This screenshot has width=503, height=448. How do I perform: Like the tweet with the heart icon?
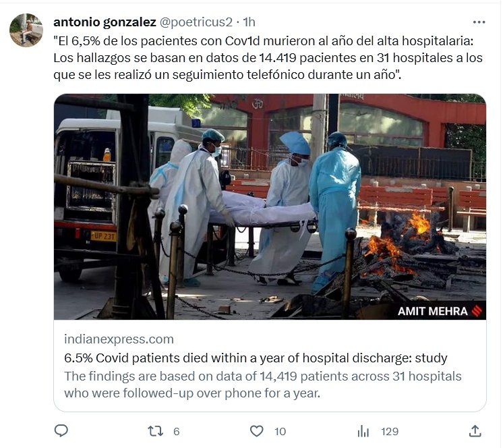click(256, 430)
